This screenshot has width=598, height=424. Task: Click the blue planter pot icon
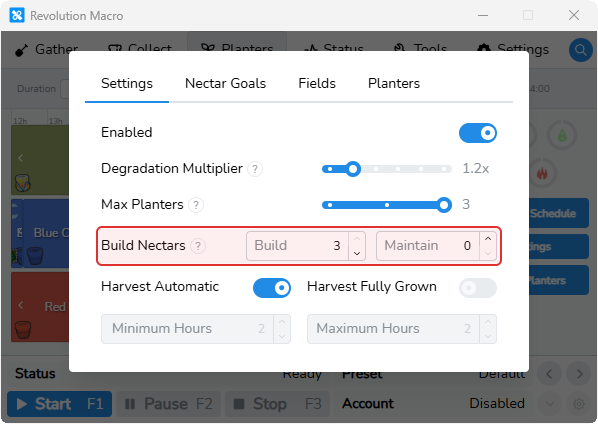click(34, 255)
